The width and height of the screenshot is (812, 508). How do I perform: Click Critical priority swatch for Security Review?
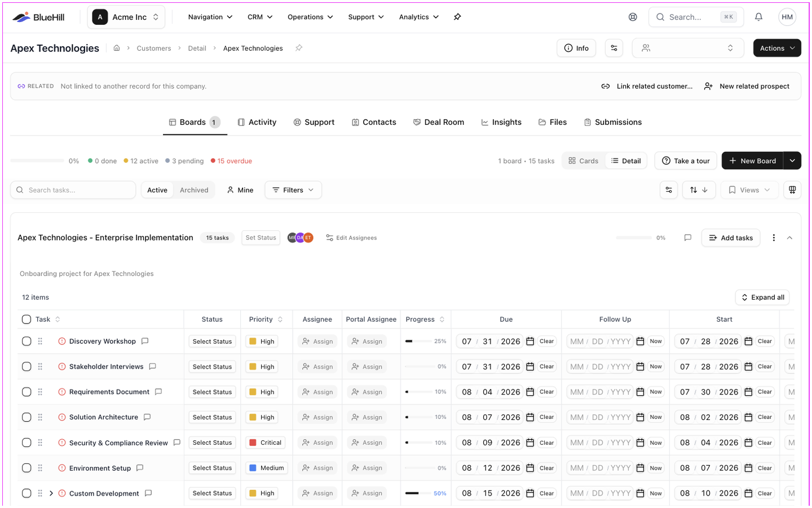point(253,443)
